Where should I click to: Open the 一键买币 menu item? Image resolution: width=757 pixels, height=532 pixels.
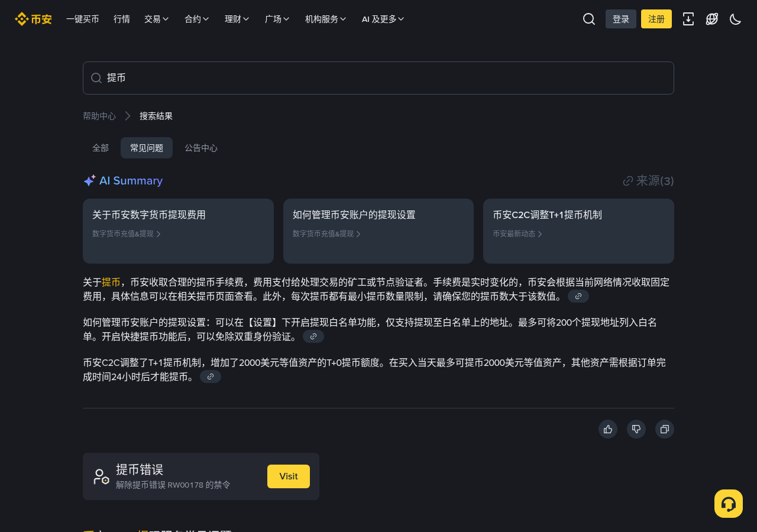click(83, 19)
